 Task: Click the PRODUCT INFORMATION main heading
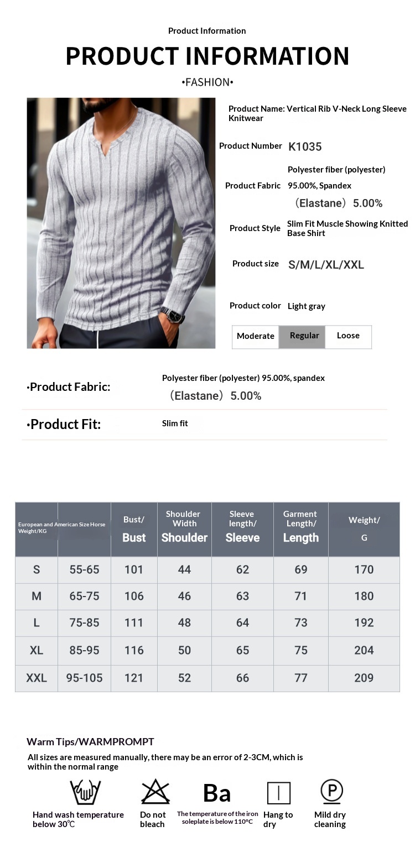tap(207, 56)
